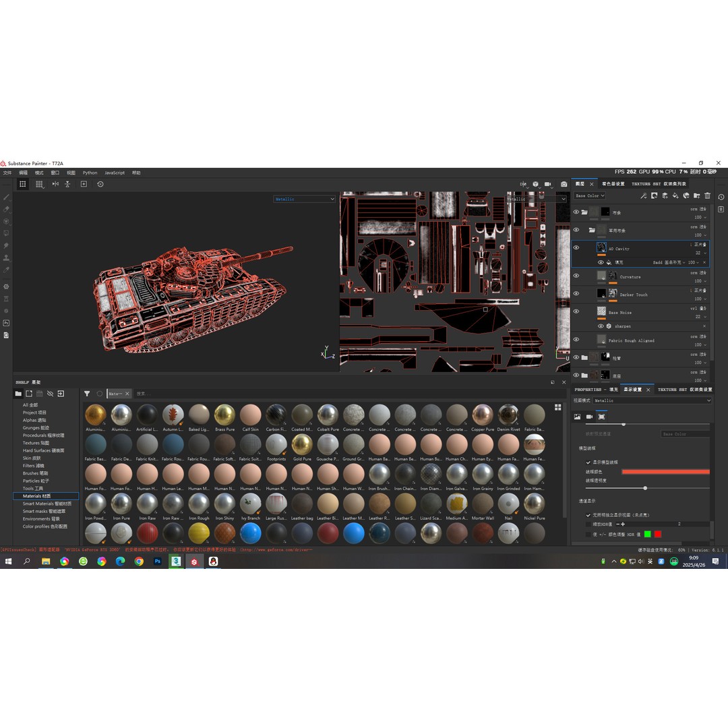Select the Clone stamp tool
Screen dimensions: 728x728
click(7, 257)
